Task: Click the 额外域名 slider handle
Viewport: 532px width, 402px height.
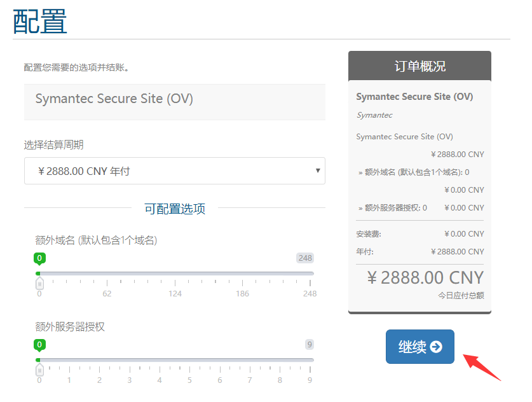Action: [x=39, y=282]
